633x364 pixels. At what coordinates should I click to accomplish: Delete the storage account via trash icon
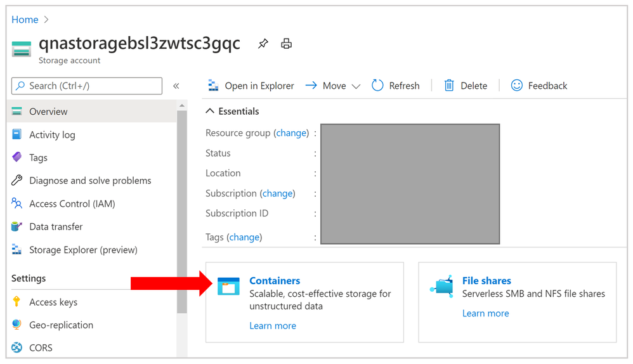(x=449, y=86)
